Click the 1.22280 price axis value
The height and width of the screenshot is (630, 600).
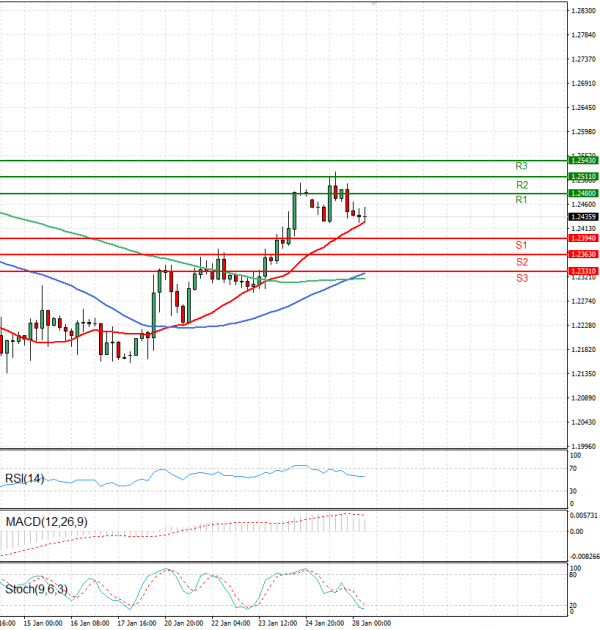(x=583, y=325)
